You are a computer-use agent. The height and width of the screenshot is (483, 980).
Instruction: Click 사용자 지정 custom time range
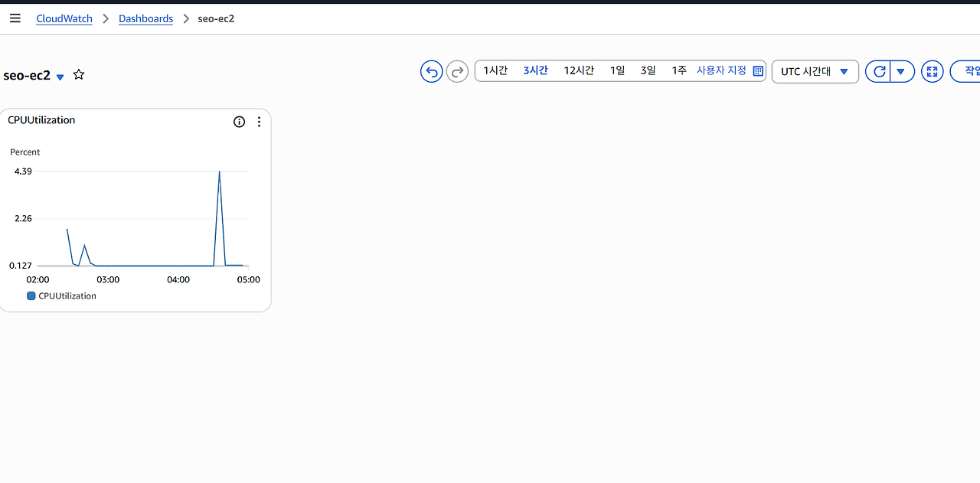(x=722, y=70)
